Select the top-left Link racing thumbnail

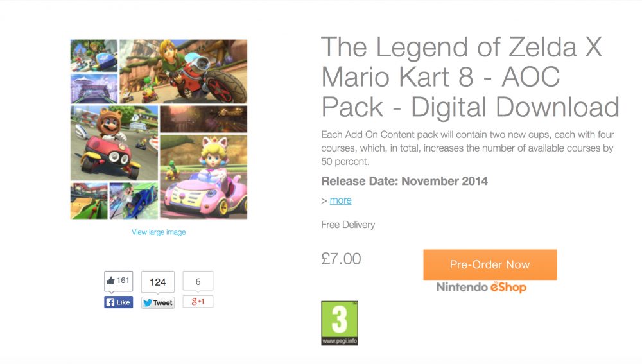pyautogui.click(x=94, y=55)
